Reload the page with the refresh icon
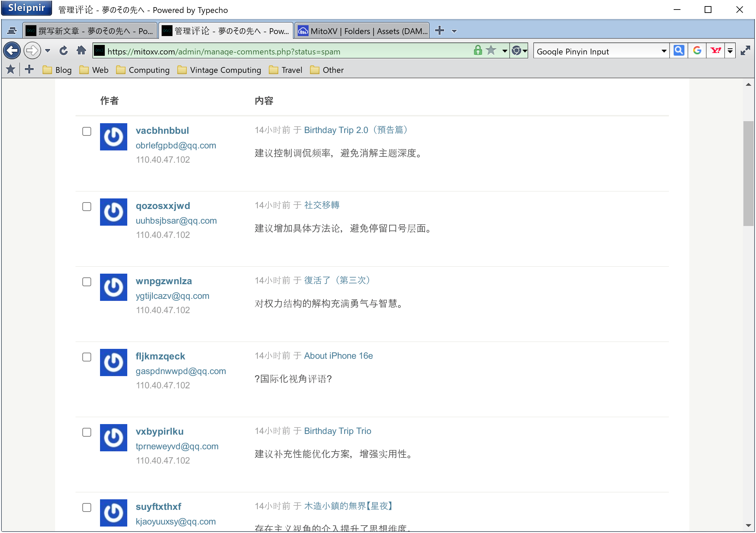756x533 pixels. pyautogui.click(x=64, y=51)
